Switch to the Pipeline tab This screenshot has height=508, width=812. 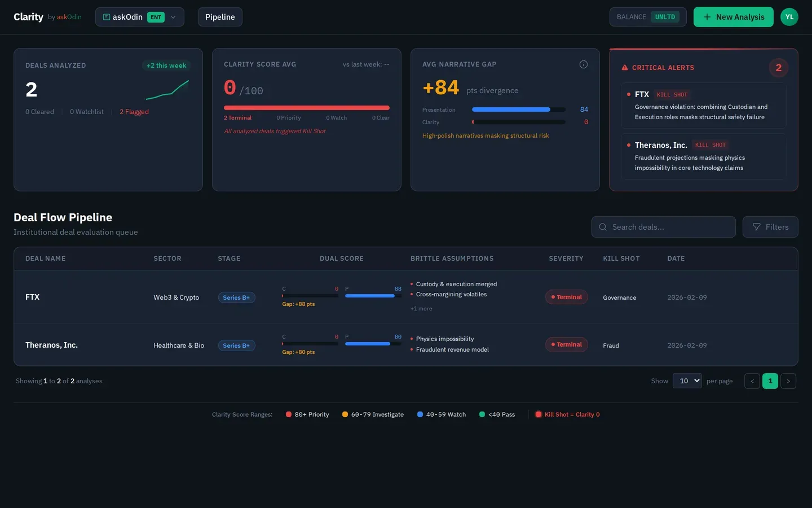(x=220, y=17)
